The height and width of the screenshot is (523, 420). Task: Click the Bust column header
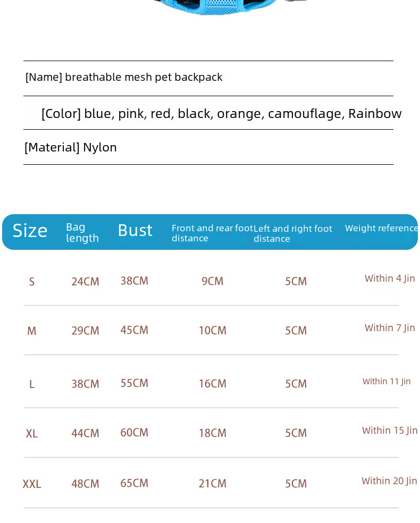(135, 231)
